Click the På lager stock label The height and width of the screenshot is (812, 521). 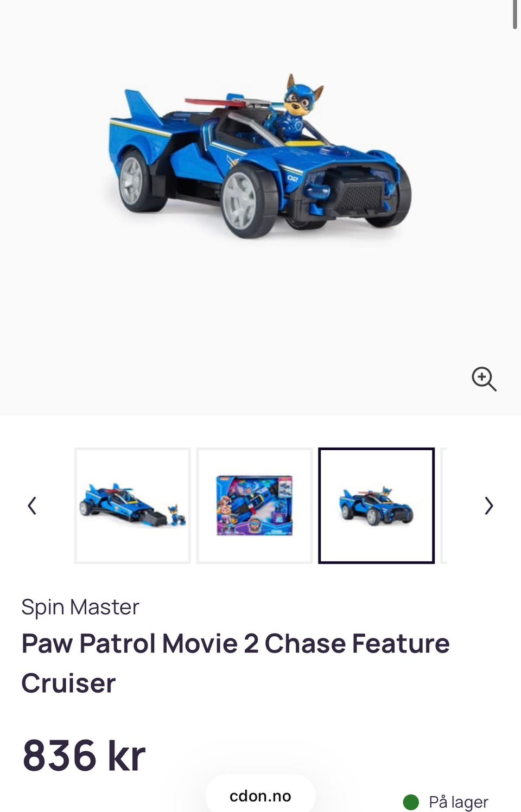[x=459, y=802]
